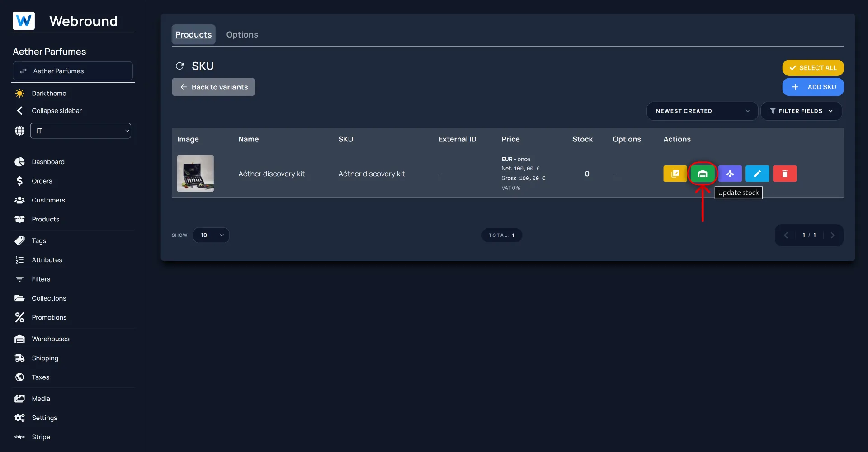This screenshot has width=868, height=452.
Task: Change the Show rows-per-page dropdown
Action: tap(211, 235)
